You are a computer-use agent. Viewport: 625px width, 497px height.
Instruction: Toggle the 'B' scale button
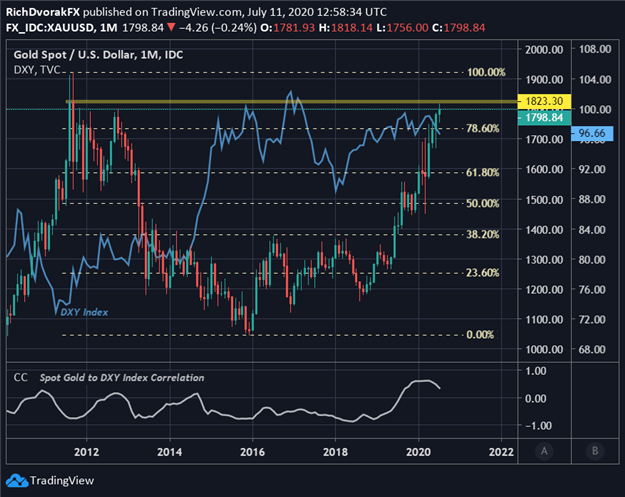(x=595, y=451)
